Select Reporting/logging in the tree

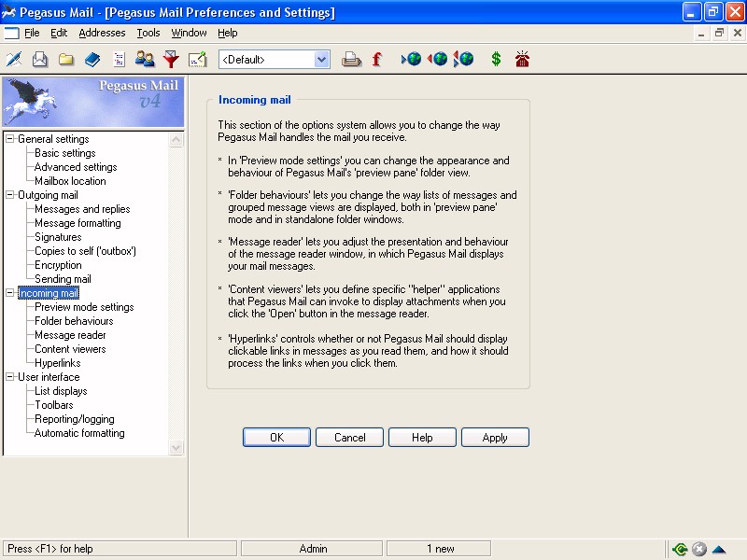point(75,419)
